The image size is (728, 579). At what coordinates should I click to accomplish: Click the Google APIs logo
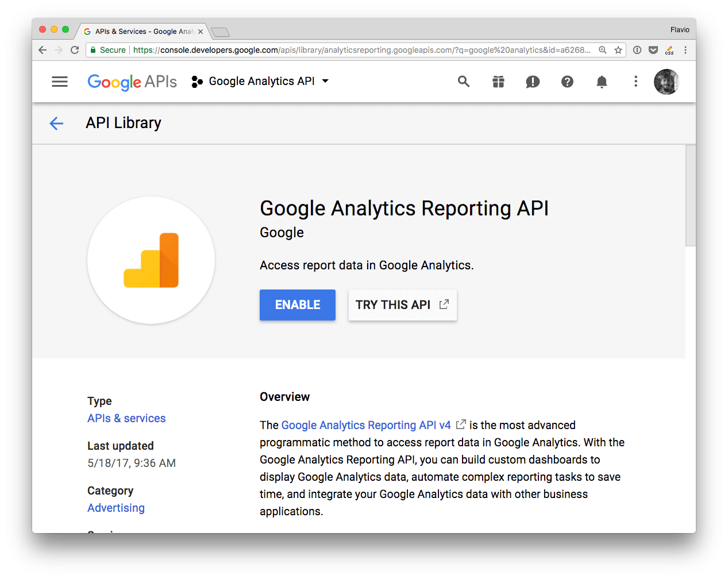pyautogui.click(x=132, y=82)
